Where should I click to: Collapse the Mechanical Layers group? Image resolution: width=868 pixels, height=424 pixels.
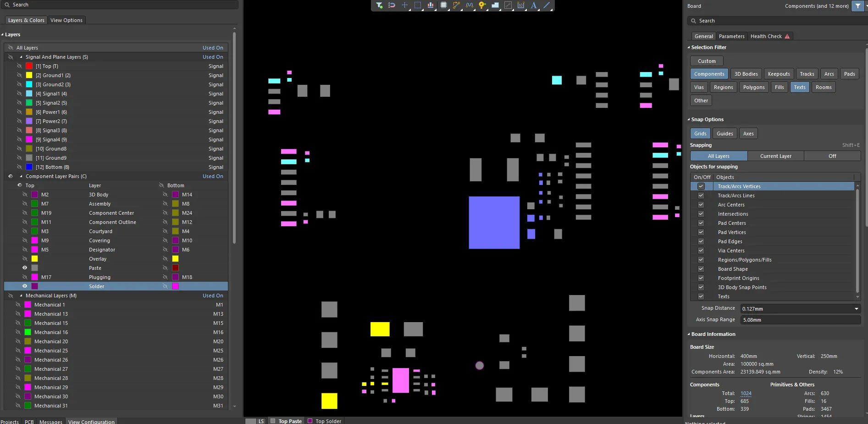pyautogui.click(x=21, y=296)
